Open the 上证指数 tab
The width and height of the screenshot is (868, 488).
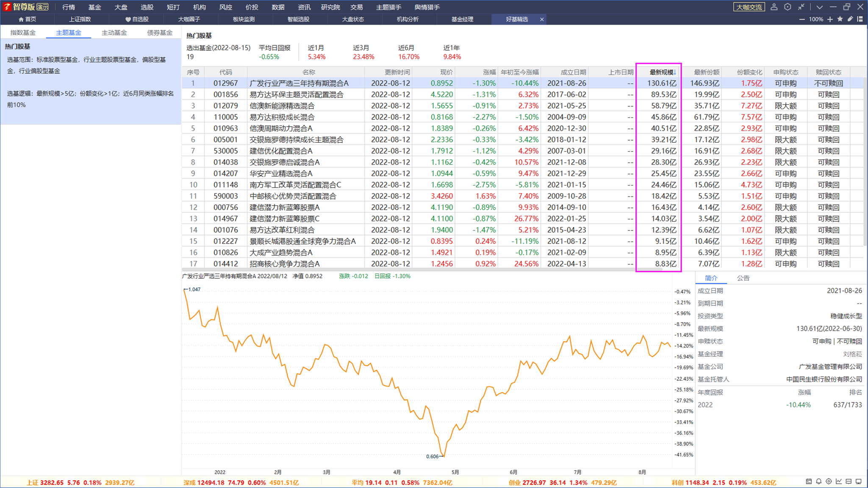(x=80, y=19)
